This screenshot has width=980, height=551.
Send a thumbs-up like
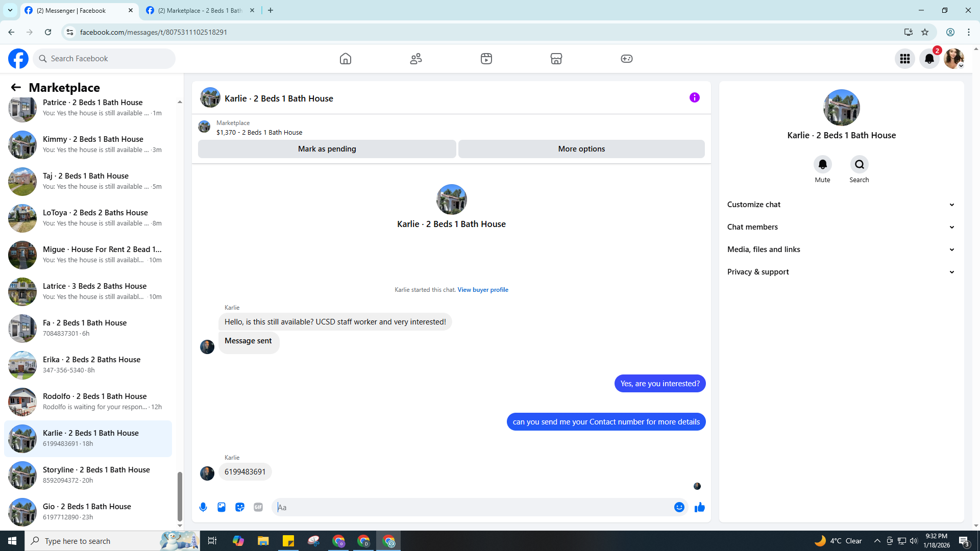(699, 507)
